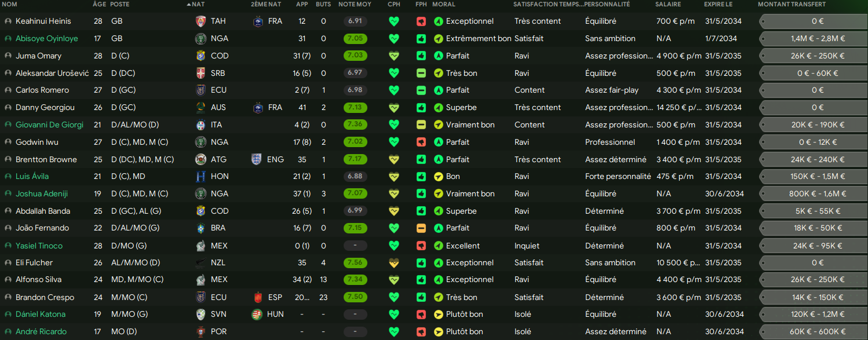The height and width of the screenshot is (340, 868).
Task: Click the 7.56 average rating badge
Action: point(355,263)
